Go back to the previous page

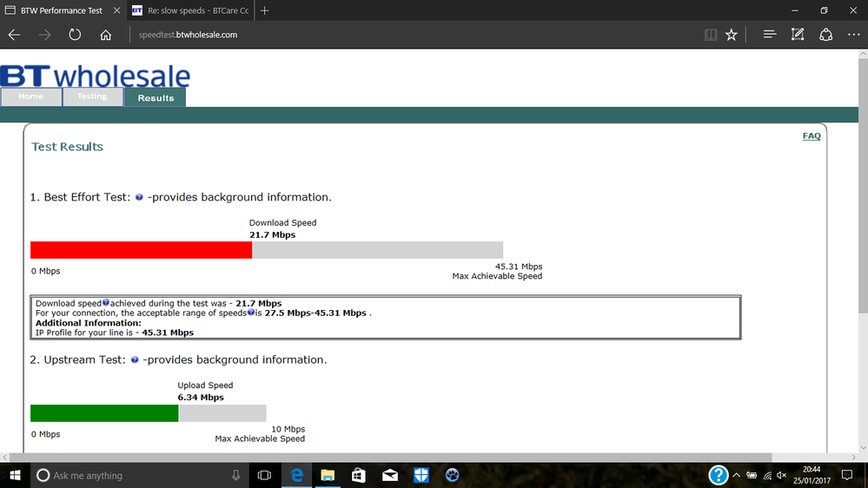[15, 35]
